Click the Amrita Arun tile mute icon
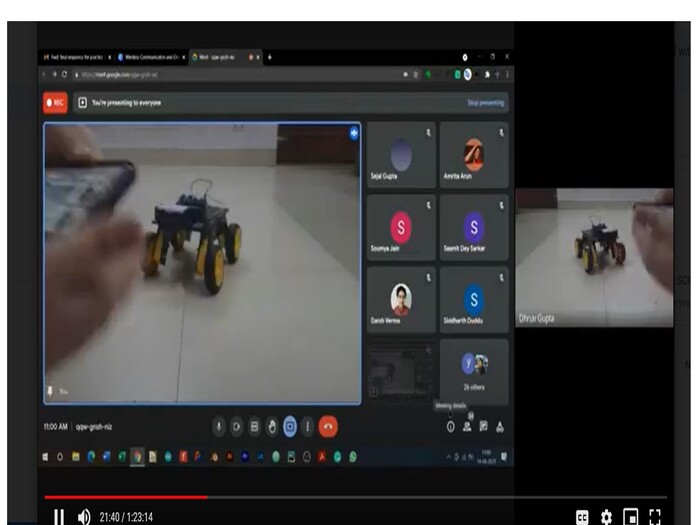 [501, 133]
